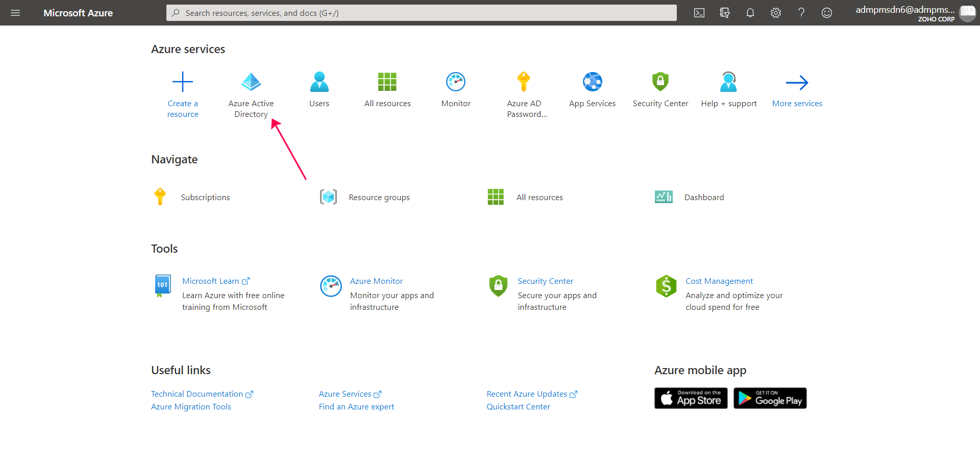Open the Directory + subscription filter icon
Screen dimensions: 980x463
[725, 13]
